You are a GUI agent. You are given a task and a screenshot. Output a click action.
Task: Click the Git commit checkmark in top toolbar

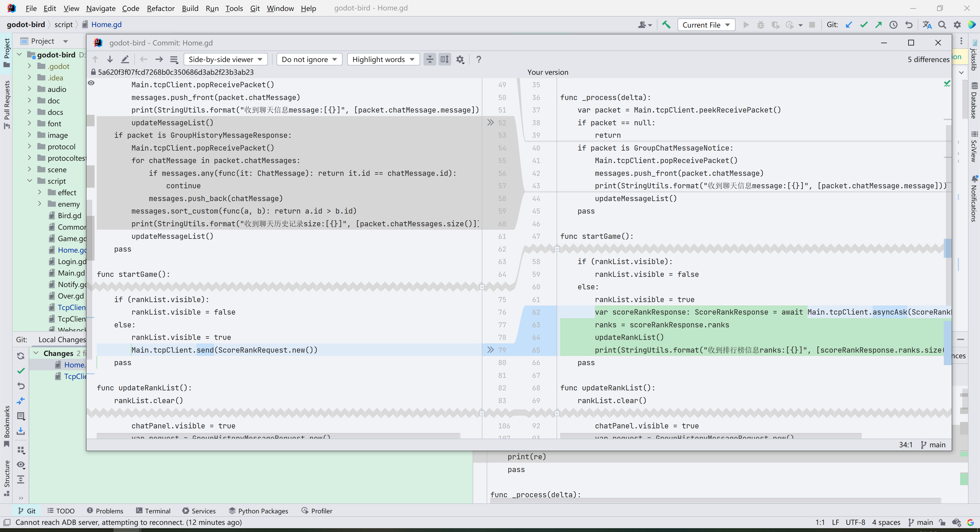[x=864, y=25]
